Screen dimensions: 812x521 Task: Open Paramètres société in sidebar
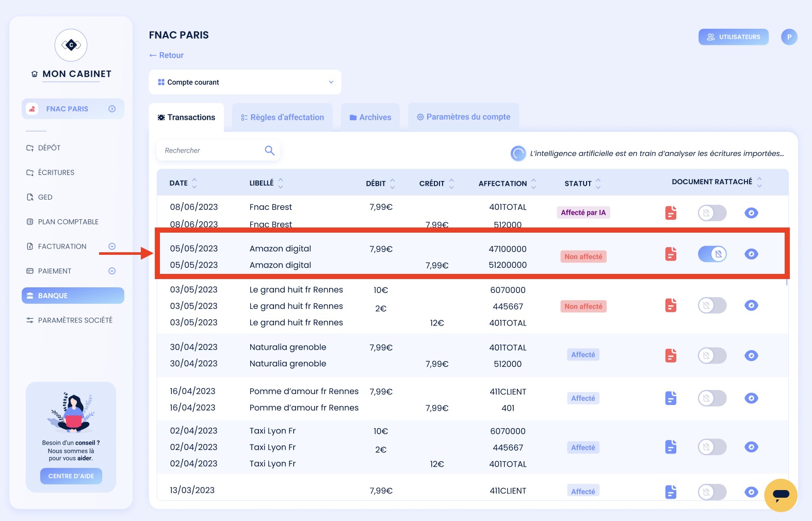pos(70,320)
